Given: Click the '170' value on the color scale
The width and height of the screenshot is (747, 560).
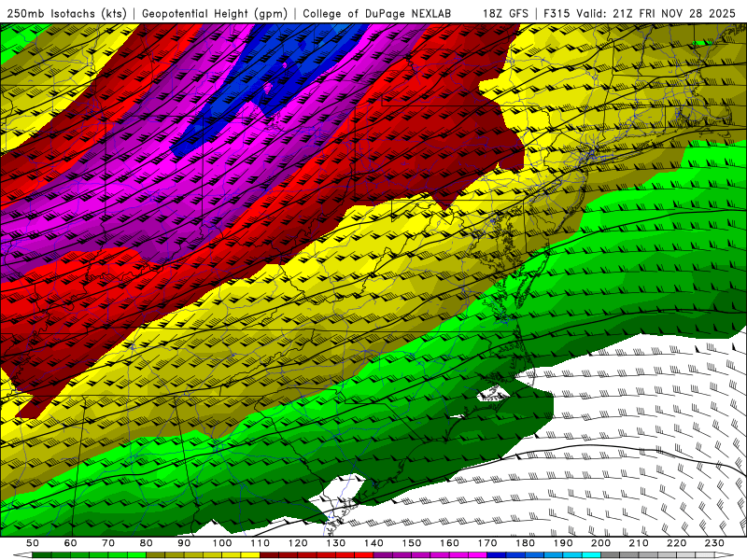Looking at the screenshot, I should pos(487,543).
